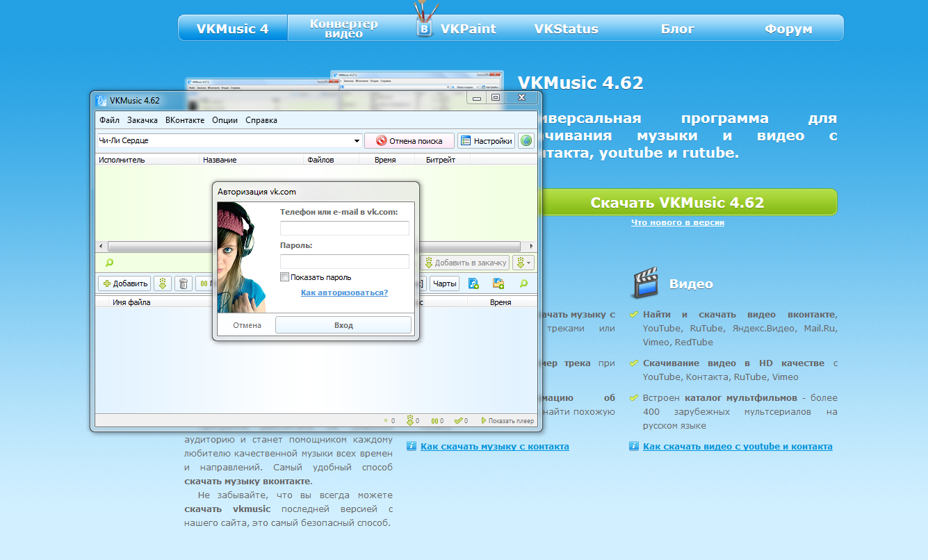This screenshot has height=560, width=928.
Task: Open the Справка menu
Action: coord(261,120)
